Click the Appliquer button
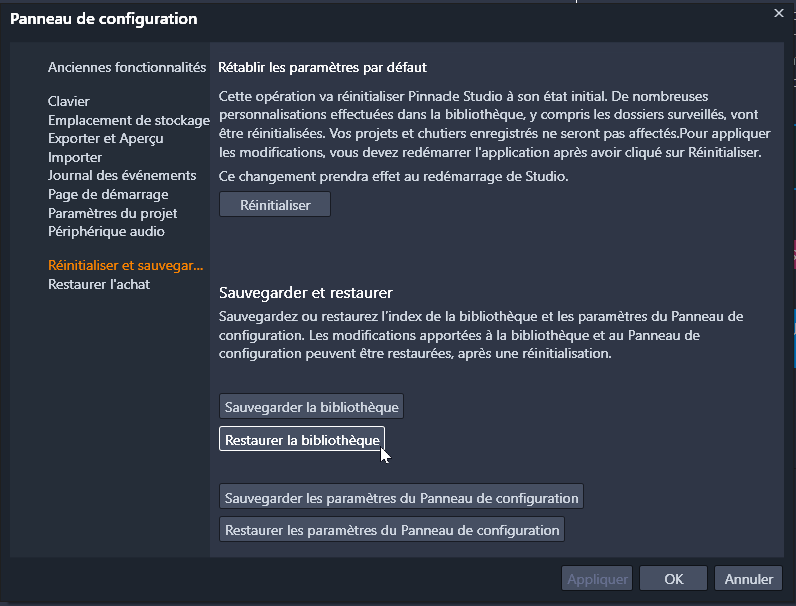Image resolution: width=796 pixels, height=606 pixels. [x=598, y=578]
